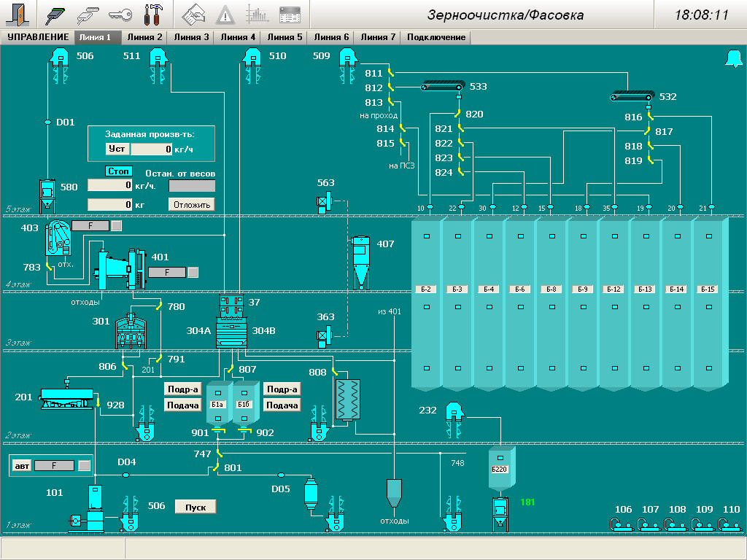
Task: Click the green connect cable icon
Action: pos(56,14)
